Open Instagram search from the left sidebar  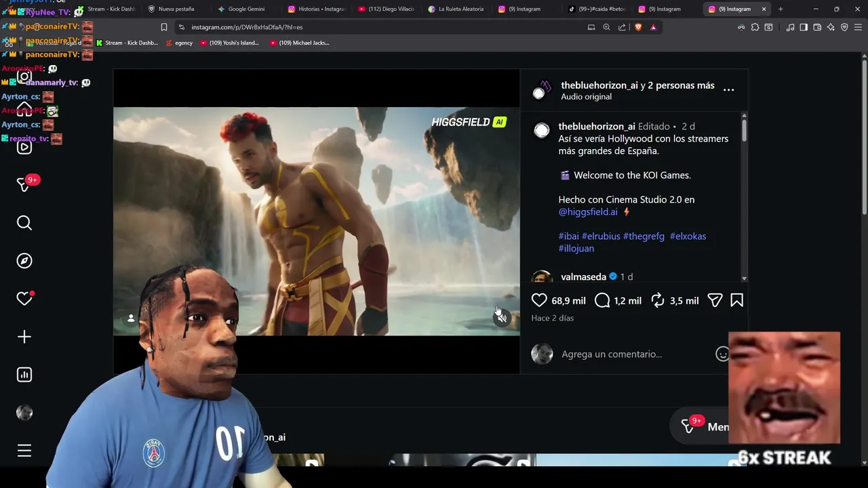click(24, 223)
